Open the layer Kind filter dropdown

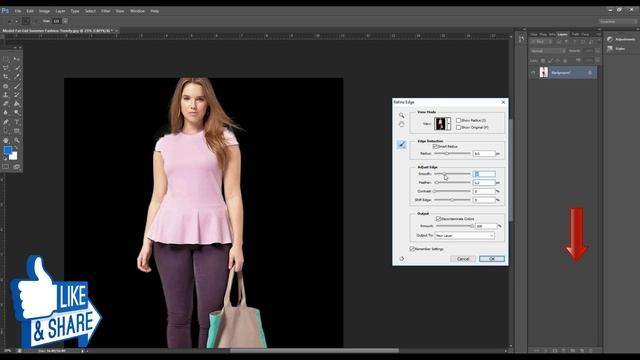(x=541, y=42)
